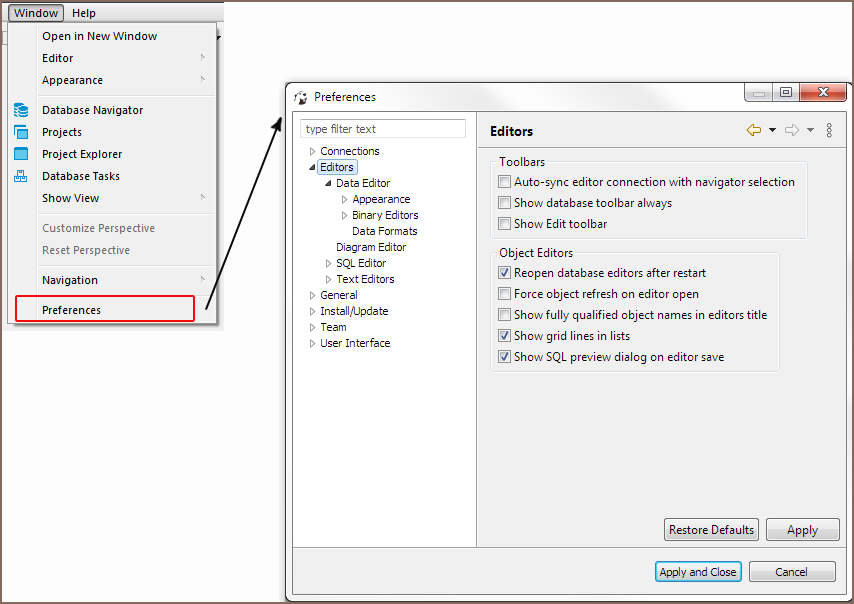
Task: Open the Help menu
Action: 84,13
